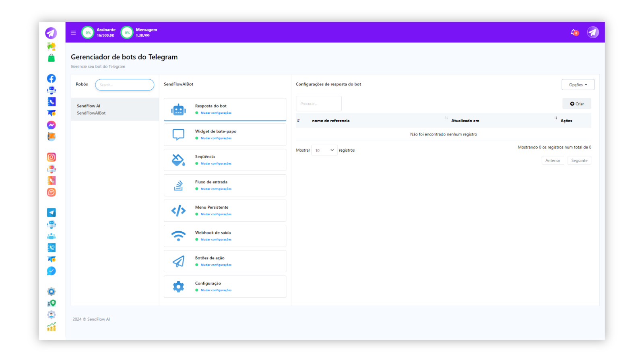644x362 pixels.
Task: Open the green shield user icon
Action: [51, 303]
